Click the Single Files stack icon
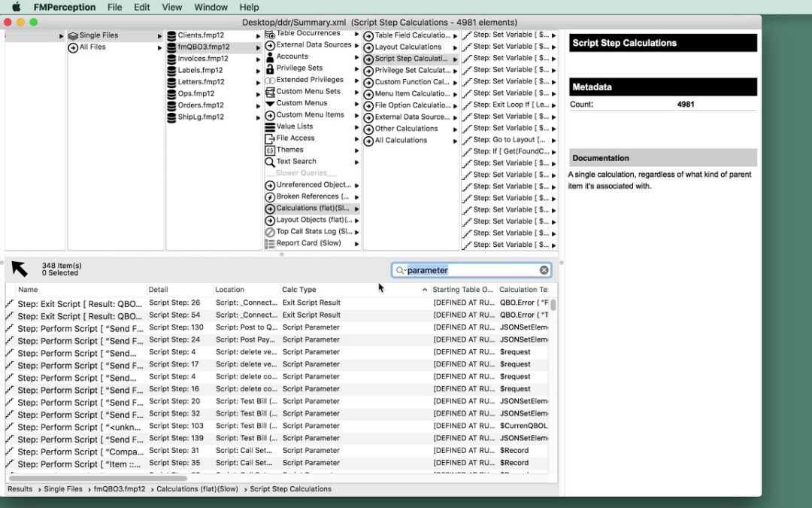Viewport: 812px width, 508px height. (73, 36)
